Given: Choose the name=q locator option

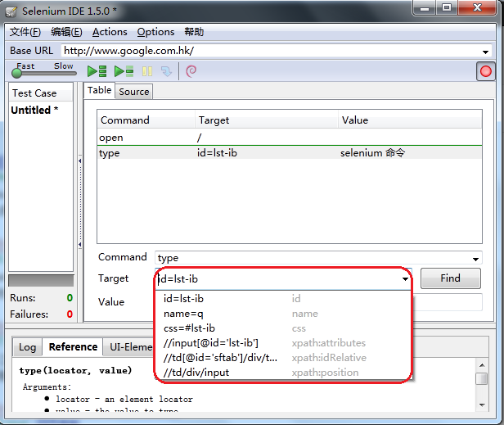Looking at the screenshot, I should [283, 314].
